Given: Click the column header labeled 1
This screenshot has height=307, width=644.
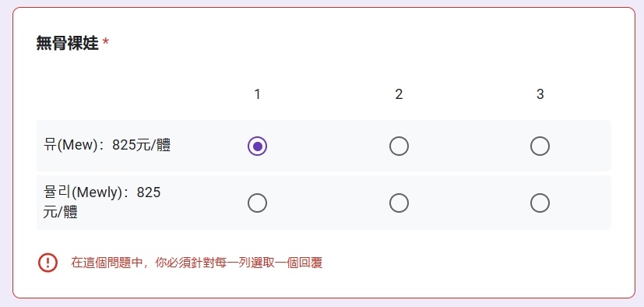Looking at the screenshot, I should pos(257,94).
